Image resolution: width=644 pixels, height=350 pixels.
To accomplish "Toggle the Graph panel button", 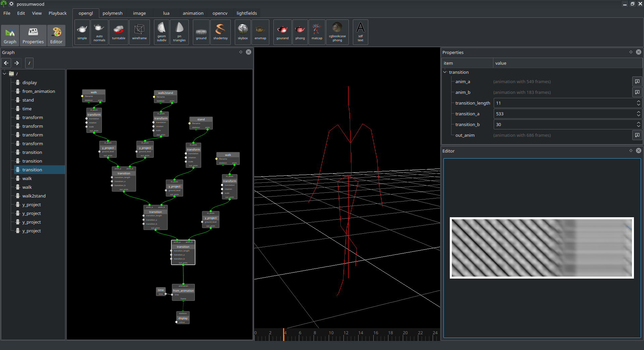I will (x=10, y=35).
